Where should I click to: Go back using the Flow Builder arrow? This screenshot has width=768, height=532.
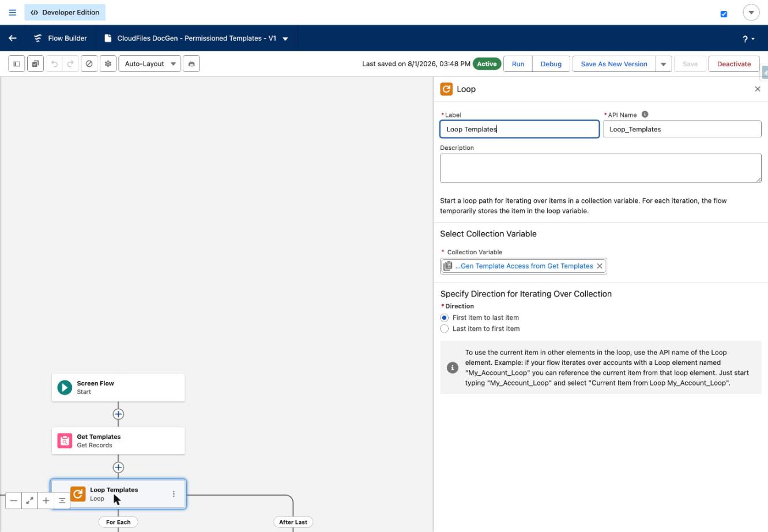pos(13,38)
